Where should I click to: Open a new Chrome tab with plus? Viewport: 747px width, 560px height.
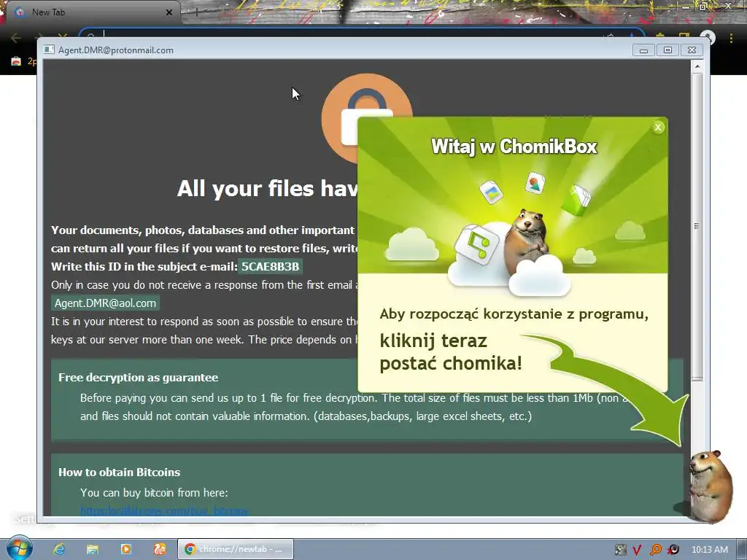tap(196, 12)
